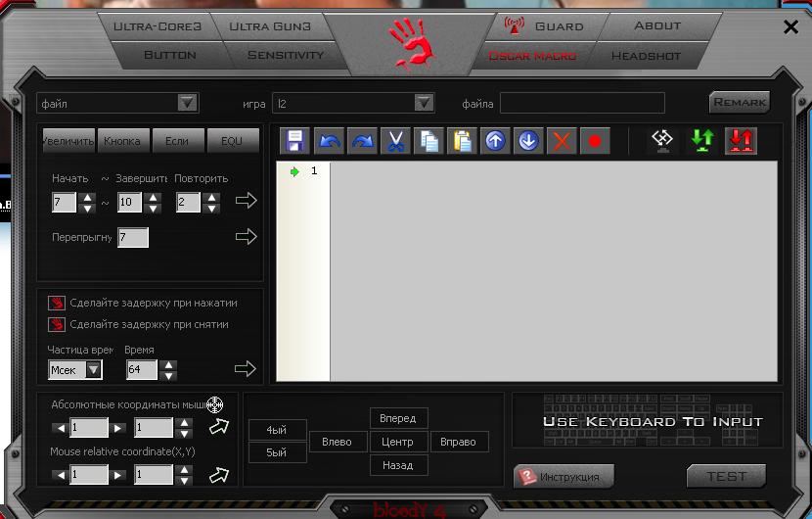This screenshot has height=519, width=812.
Task: Click the Увеличить button
Action: point(68,140)
